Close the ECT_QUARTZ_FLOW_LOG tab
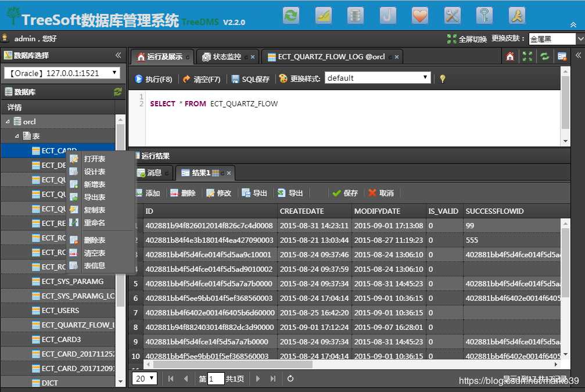The image size is (585, 392). pyautogui.click(x=397, y=57)
